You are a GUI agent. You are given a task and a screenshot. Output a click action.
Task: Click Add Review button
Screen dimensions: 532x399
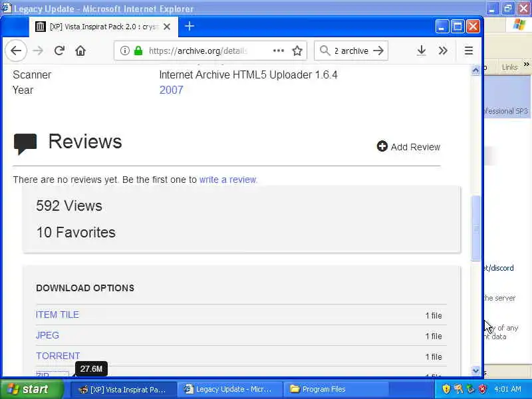pos(408,146)
